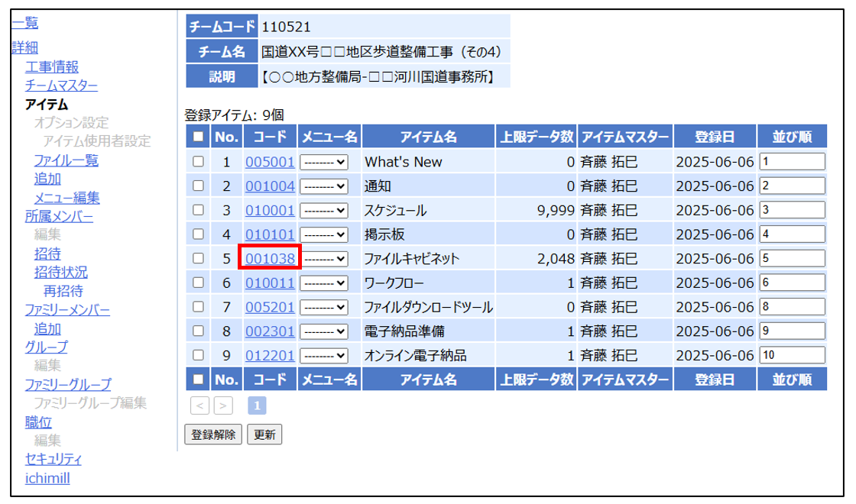Open the menu name dropdown for スケジュール

324,210
